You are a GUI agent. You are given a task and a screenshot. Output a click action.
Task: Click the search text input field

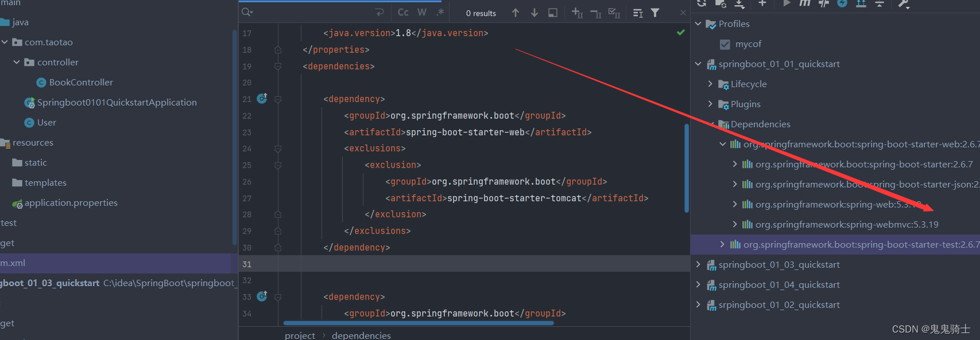click(313, 13)
